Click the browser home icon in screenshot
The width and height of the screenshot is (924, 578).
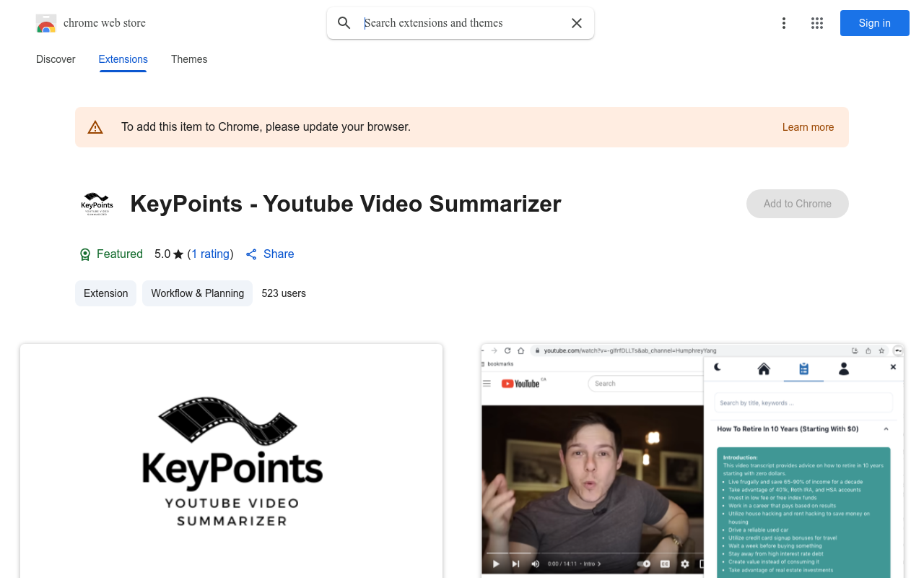tap(520, 350)
